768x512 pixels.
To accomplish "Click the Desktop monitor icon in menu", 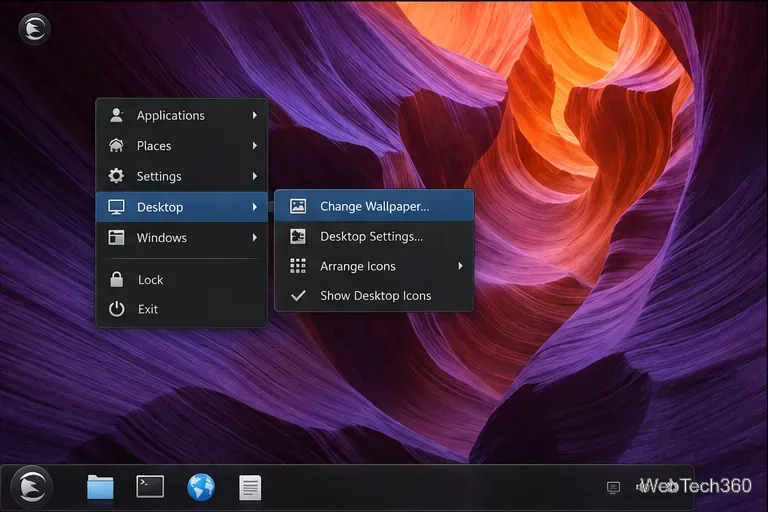I will (116, 207).
